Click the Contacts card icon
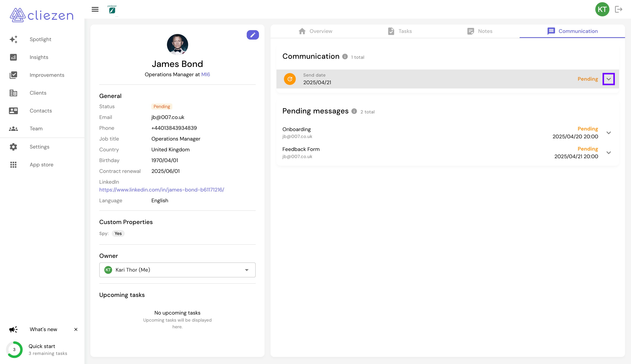Image resolution: width=631 pixels, height=364 pixels. [x=14, y=111]
